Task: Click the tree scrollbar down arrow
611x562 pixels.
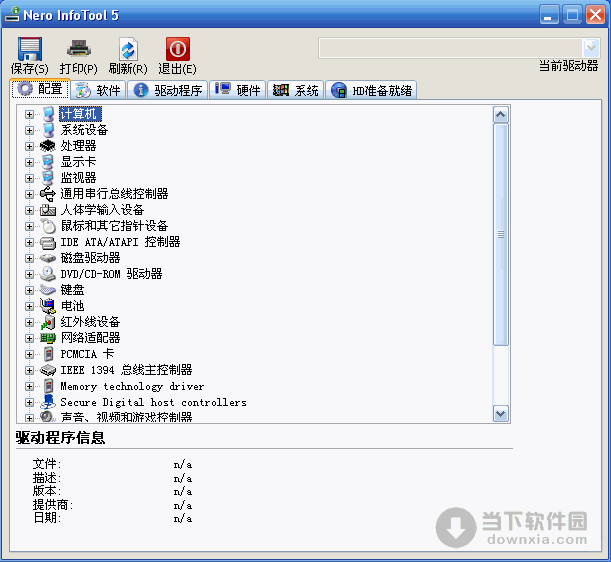Action: point(501,414)
